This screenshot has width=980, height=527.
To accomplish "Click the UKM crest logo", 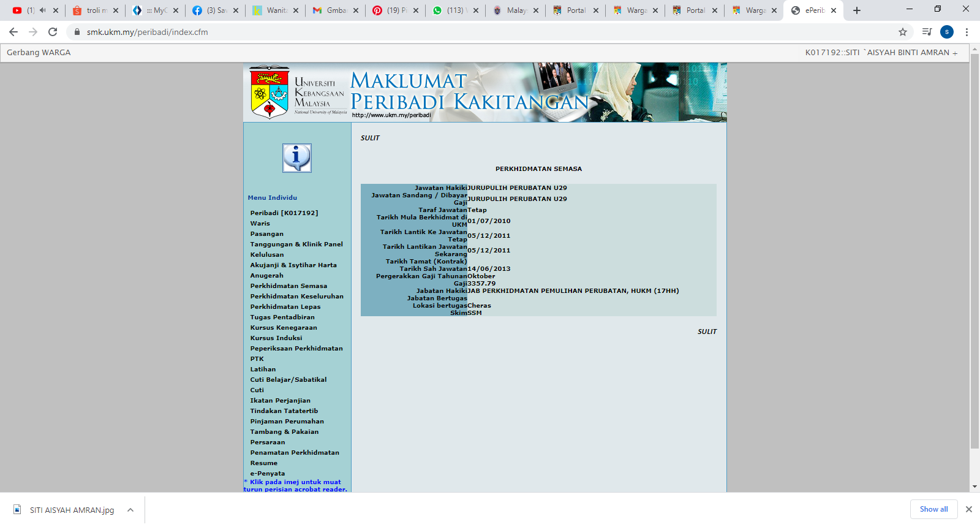I will (x=269, y=93).
